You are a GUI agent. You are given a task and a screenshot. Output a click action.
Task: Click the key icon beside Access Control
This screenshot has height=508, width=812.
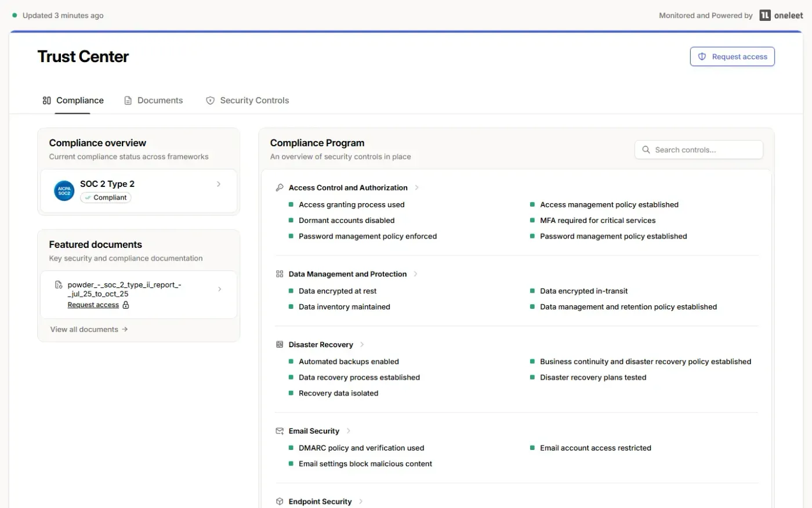click(x=280, y=188)
